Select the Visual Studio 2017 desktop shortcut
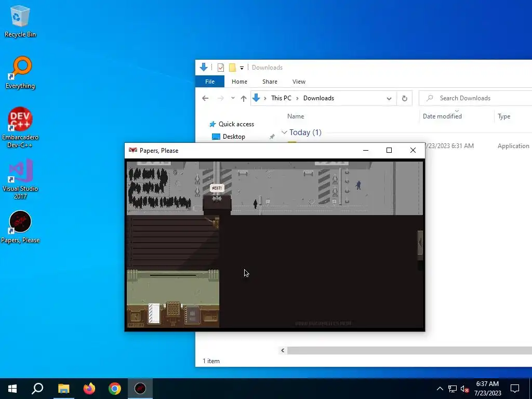532x399 pixels. pyautogui.click(x=20, y=179)
